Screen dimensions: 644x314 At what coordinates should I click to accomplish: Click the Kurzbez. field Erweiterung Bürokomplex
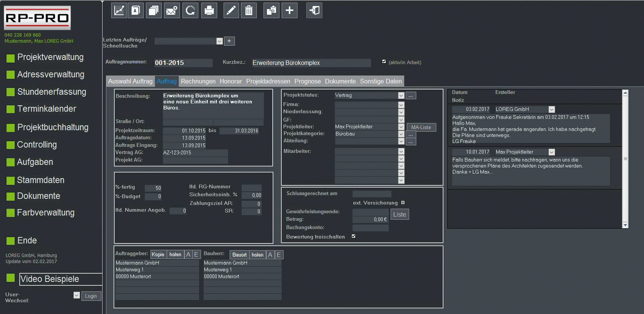tap(311, 63)
